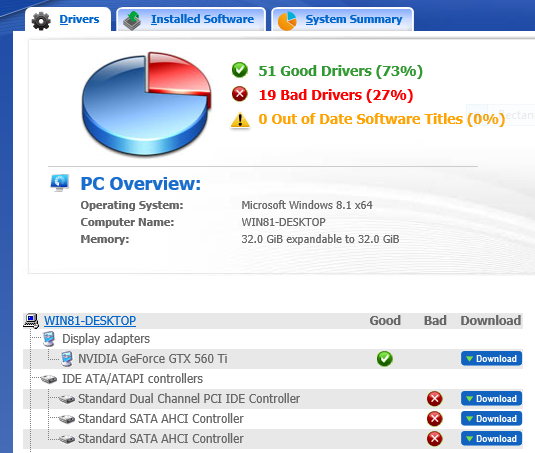The width and height of the screenshot is (535, 453).
Task: Click the Dual Channel PCI IDE drive icon
Action: [x=67, y=399]
